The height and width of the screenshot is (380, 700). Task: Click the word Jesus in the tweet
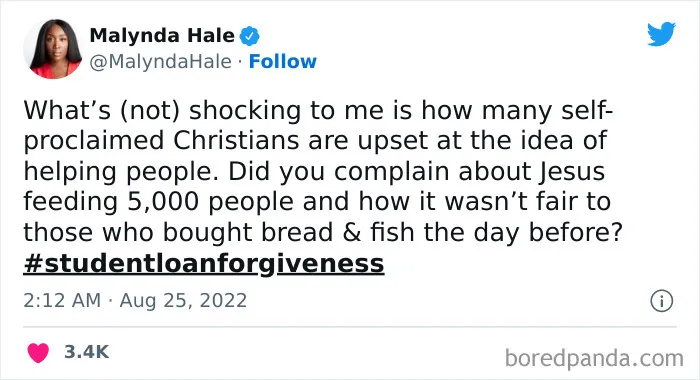tap(571, 172)
